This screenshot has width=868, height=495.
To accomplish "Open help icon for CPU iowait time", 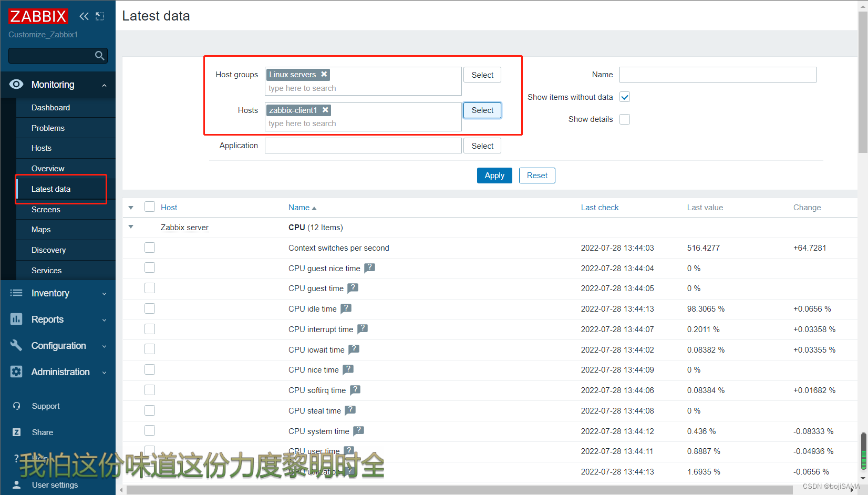I will click(x=354, y=349).
